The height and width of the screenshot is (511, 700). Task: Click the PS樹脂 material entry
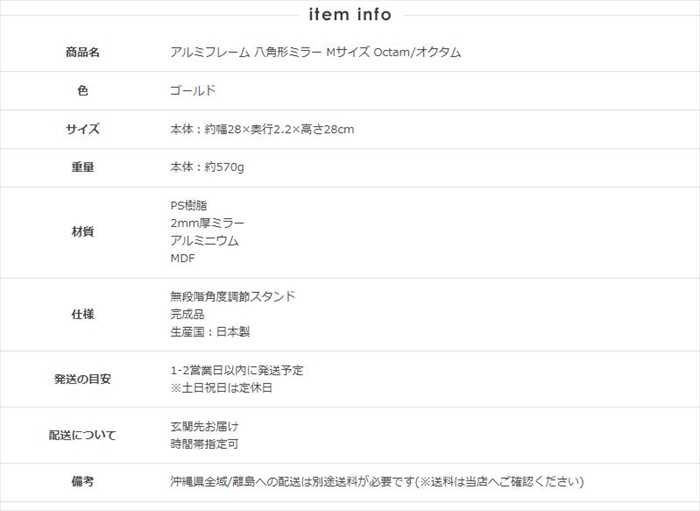189,205
